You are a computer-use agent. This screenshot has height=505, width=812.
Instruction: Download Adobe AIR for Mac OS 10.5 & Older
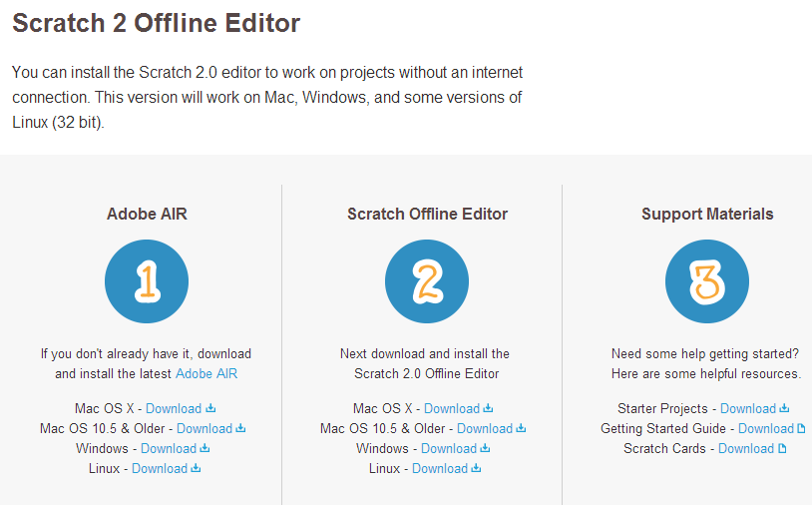tap(203, 428)
